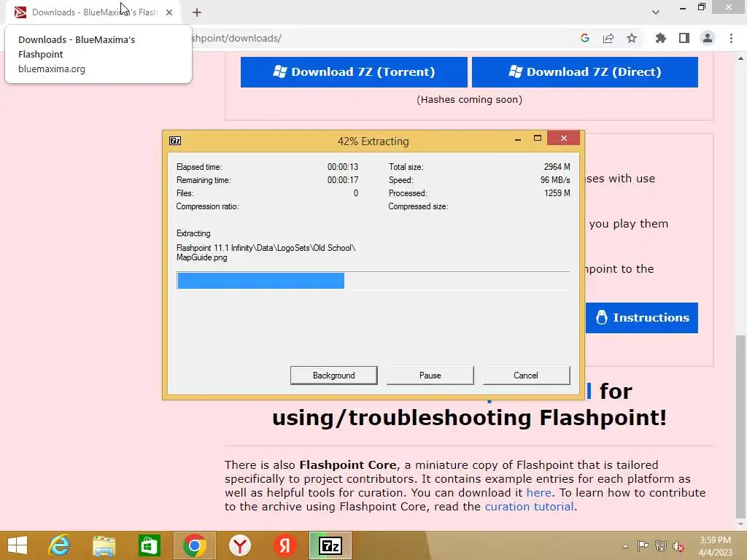Screen dimensions: 747x560
Task: Click '1259 M' processed value
Action: coord(557,192)
